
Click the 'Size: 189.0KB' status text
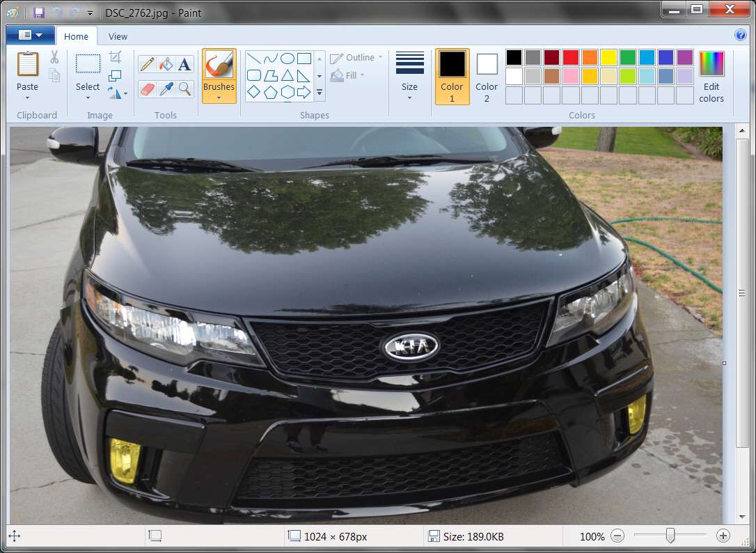473,536
